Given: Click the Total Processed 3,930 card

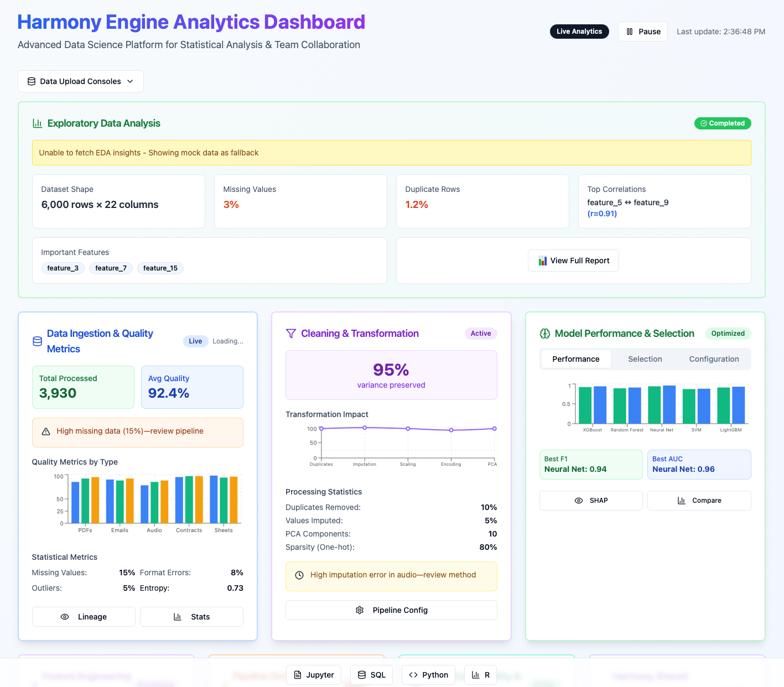Looking at the screenshot, I should pos(83,387).
